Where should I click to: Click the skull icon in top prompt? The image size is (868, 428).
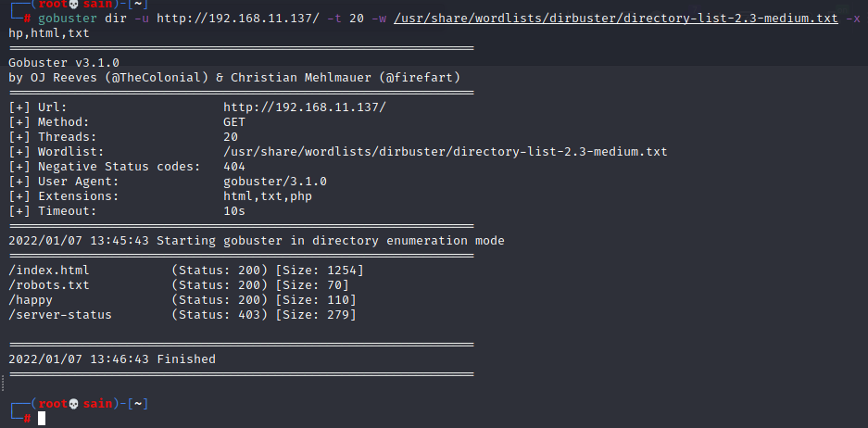(x=73, y=4)
